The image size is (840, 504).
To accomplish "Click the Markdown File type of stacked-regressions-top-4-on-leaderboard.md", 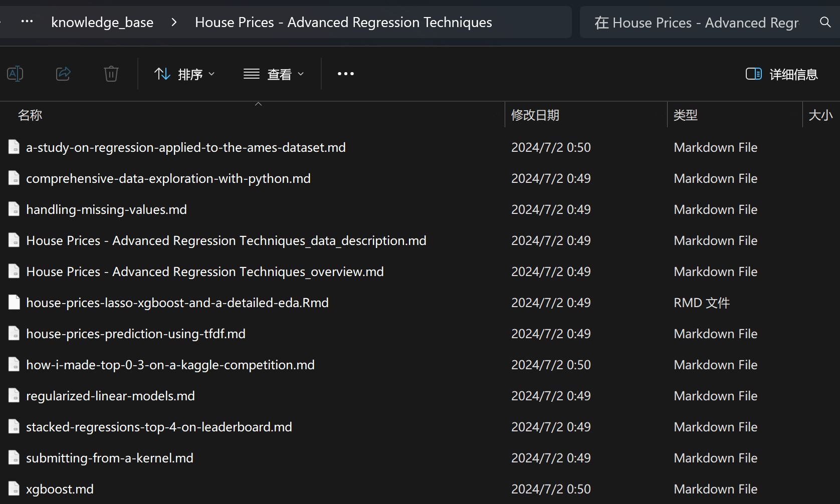I will point(715,427).
